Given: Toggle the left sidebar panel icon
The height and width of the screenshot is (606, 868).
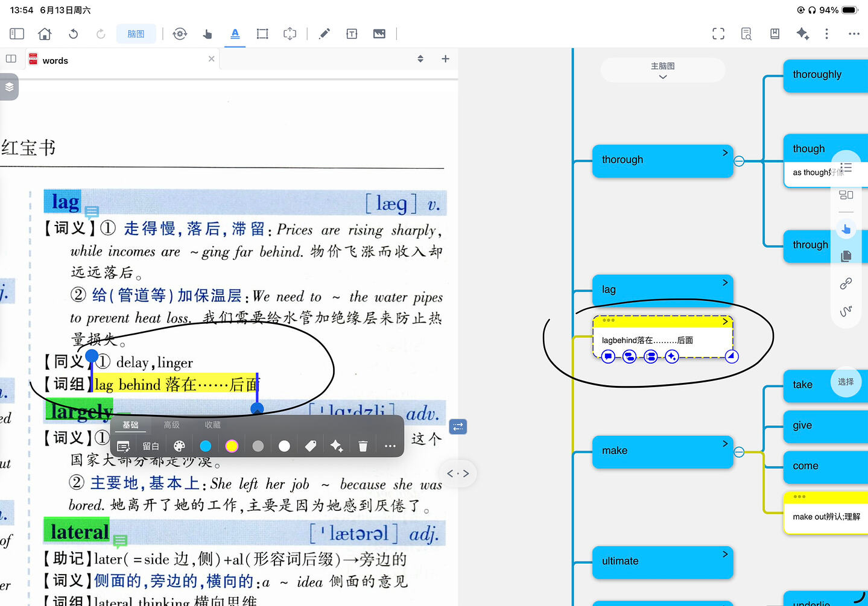Looking at the screenshot, I should click(17, 34).
